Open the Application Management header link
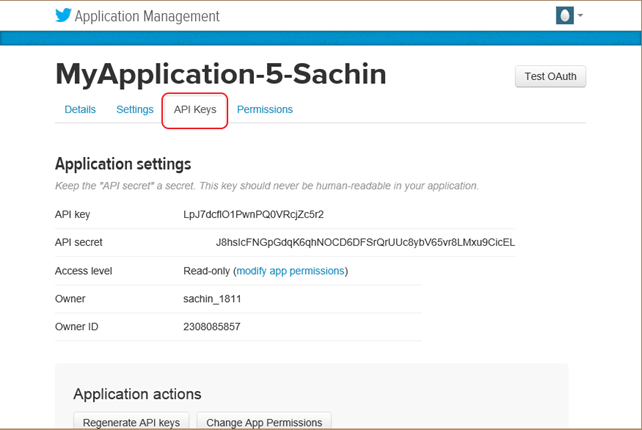Viewport: 642px width, 430px height. pos(147,17)
